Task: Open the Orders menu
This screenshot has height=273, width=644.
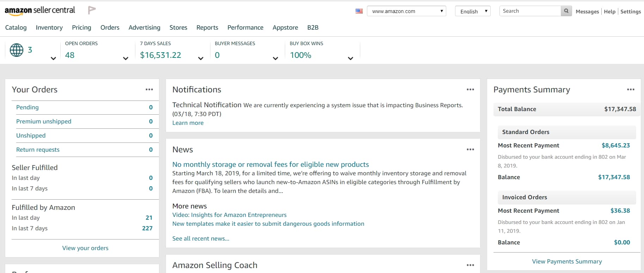Action: click(110, 28)
